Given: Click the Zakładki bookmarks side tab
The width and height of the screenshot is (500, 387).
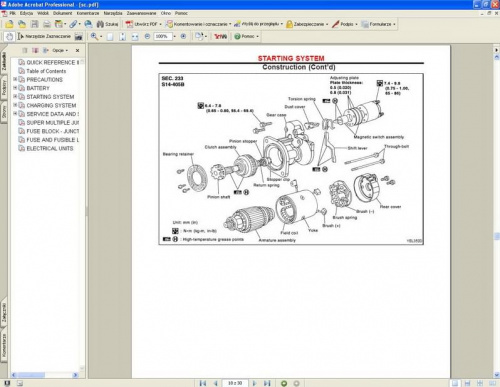Looking at the screenshot, I should click(x=4, y=61).
